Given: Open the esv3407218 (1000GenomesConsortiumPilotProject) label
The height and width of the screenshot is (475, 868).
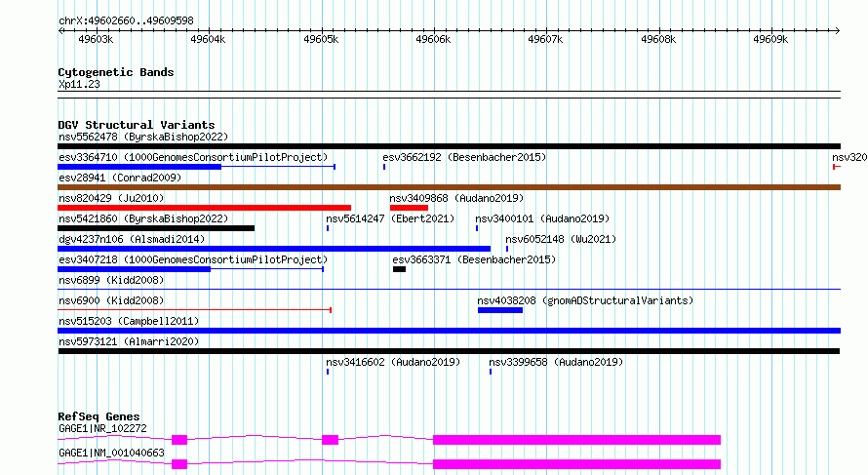Looking at the screenshot, I should point(193,259).
